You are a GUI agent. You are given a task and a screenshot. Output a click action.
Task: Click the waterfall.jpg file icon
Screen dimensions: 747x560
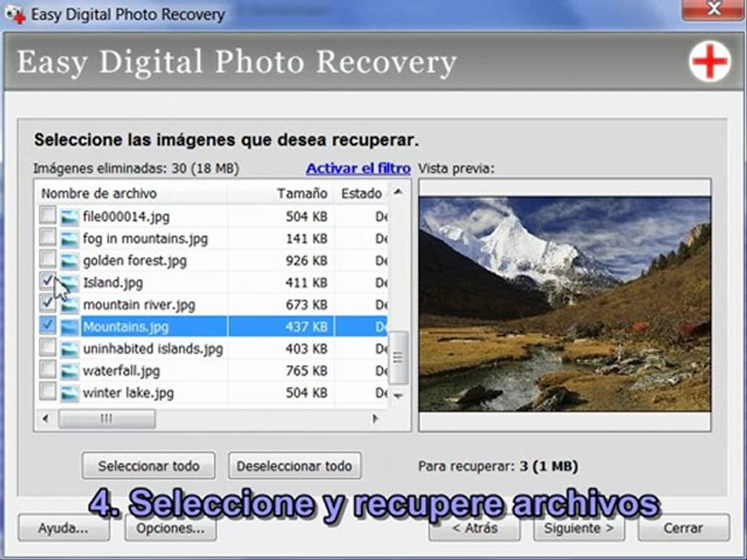click(x=69, y=370)
